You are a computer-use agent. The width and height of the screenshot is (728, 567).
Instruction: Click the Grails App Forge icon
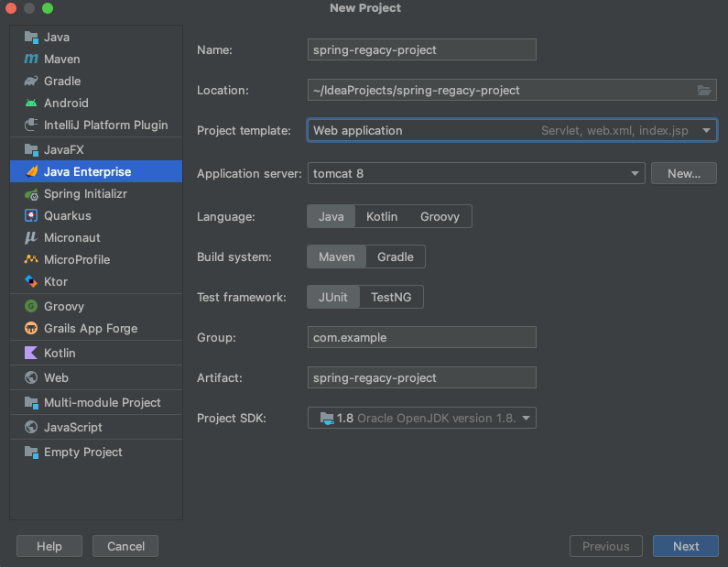pos(31,328)
